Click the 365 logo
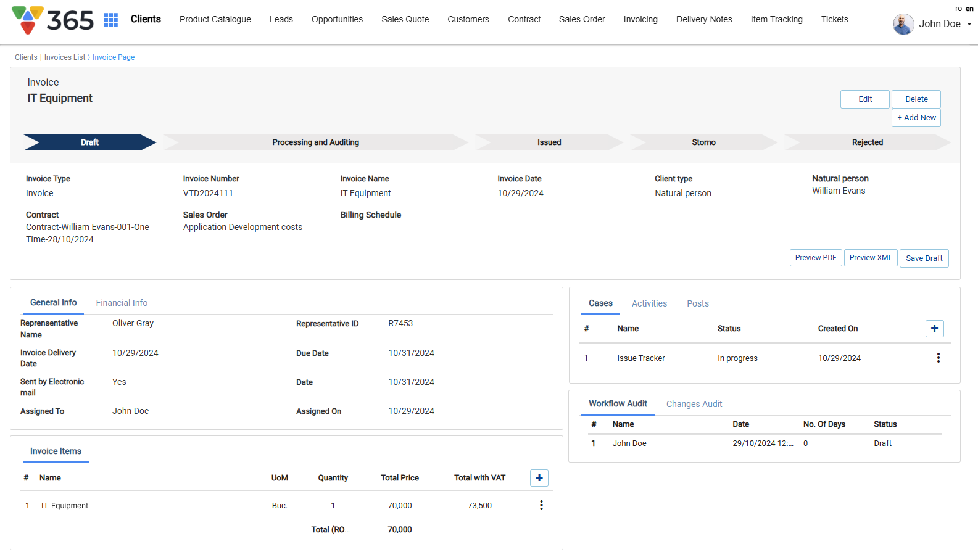This screenshot has width=978, height=560. (53, 20)
